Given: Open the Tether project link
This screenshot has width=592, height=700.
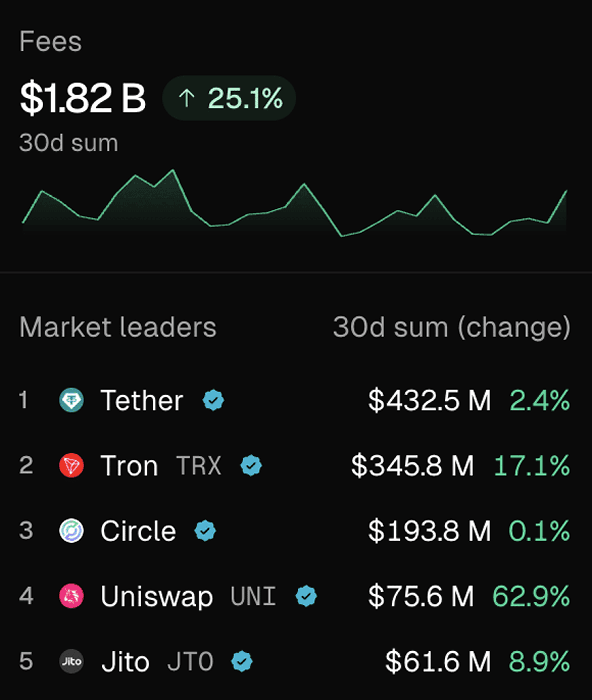Looking at the screenshot, I should pyautogui.click(x=142, y=400).
